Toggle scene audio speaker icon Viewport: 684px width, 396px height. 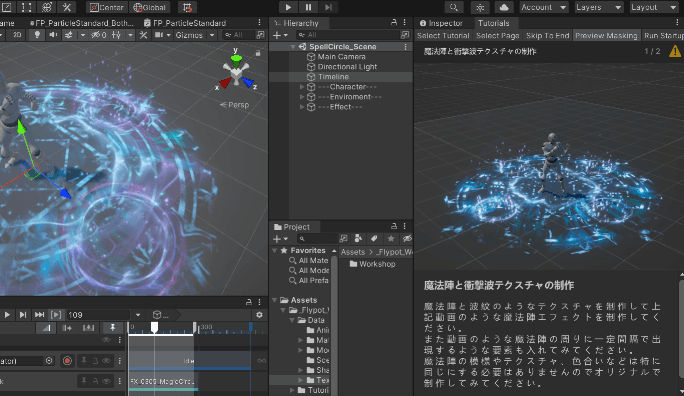click(53, 35)
